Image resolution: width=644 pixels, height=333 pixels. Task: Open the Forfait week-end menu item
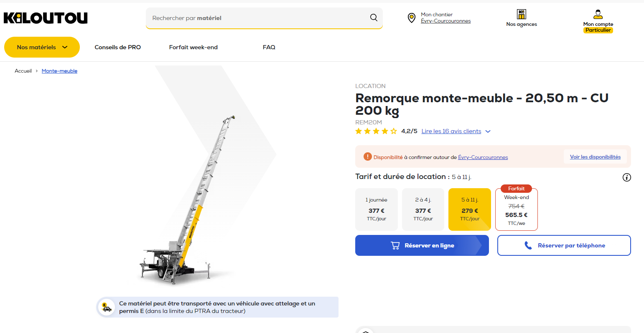coord(193,47)
